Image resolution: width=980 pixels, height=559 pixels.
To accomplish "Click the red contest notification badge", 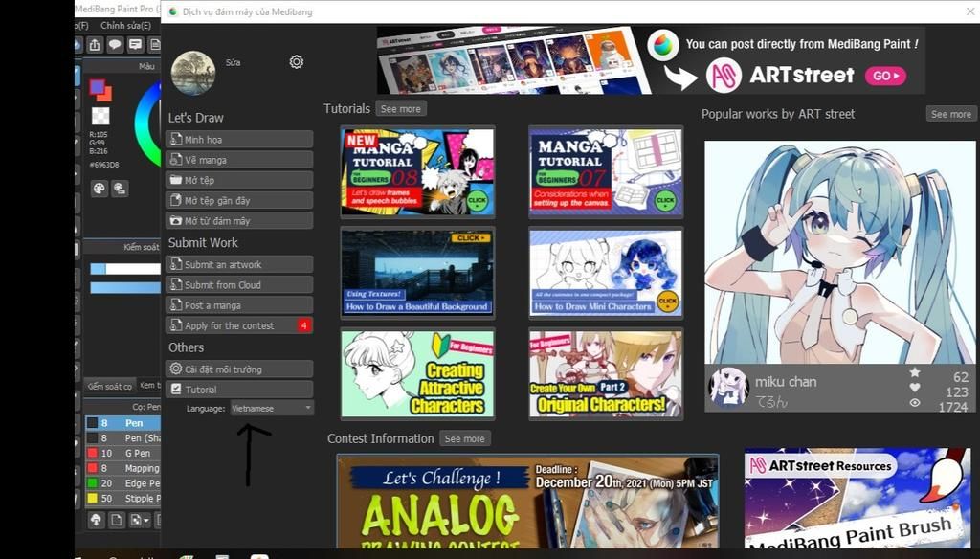I will coord(303,325).
